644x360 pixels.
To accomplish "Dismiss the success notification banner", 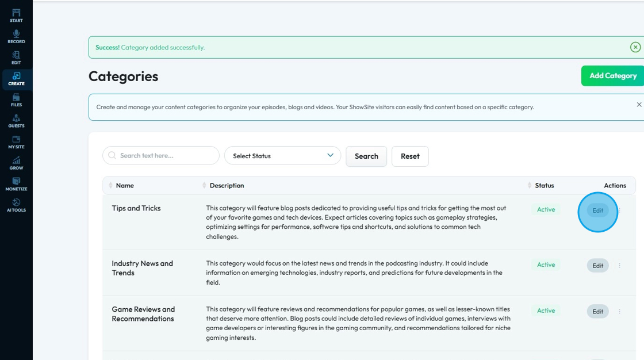I will tap(635, 47).
